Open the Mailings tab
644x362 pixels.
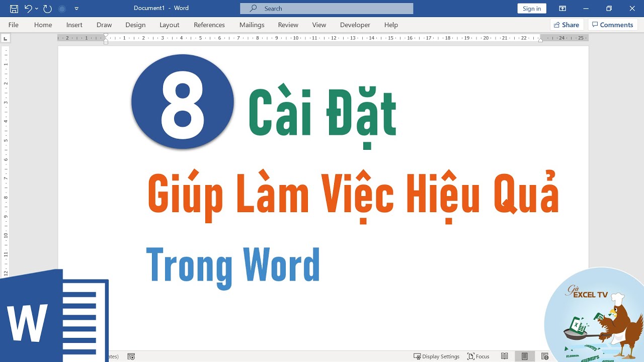[252, 25]
